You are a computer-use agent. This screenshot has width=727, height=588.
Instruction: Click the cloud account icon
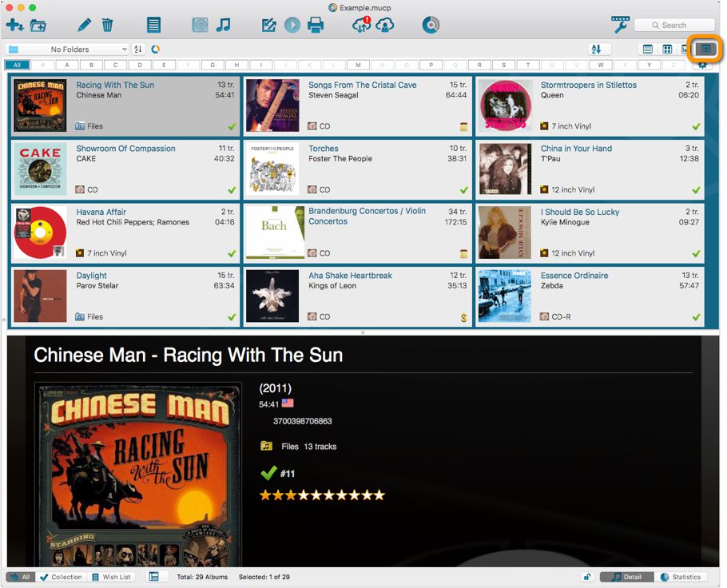point(385,25)
